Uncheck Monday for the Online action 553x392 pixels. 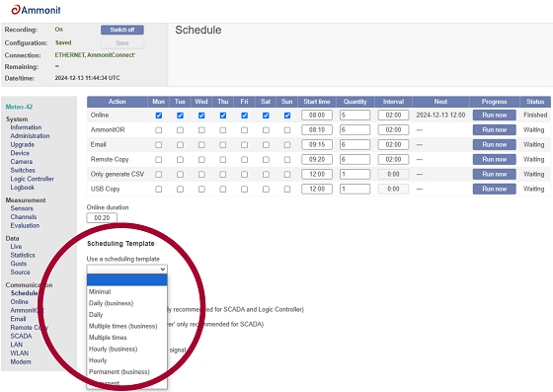pos(159,116)
